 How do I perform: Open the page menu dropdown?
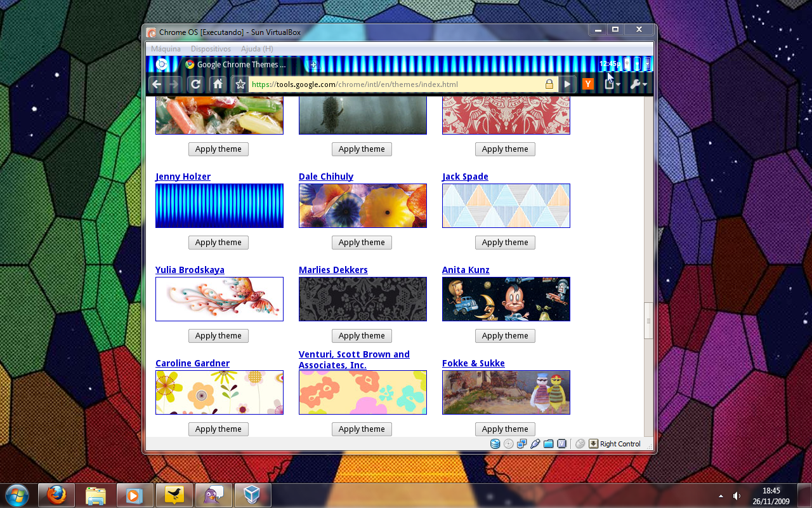(612, 84)
